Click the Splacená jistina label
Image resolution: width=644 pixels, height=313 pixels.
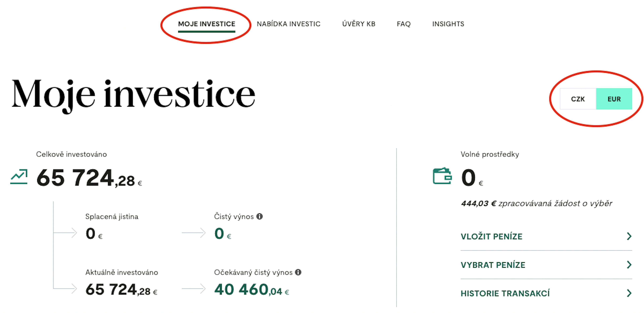tap(112, 217)
